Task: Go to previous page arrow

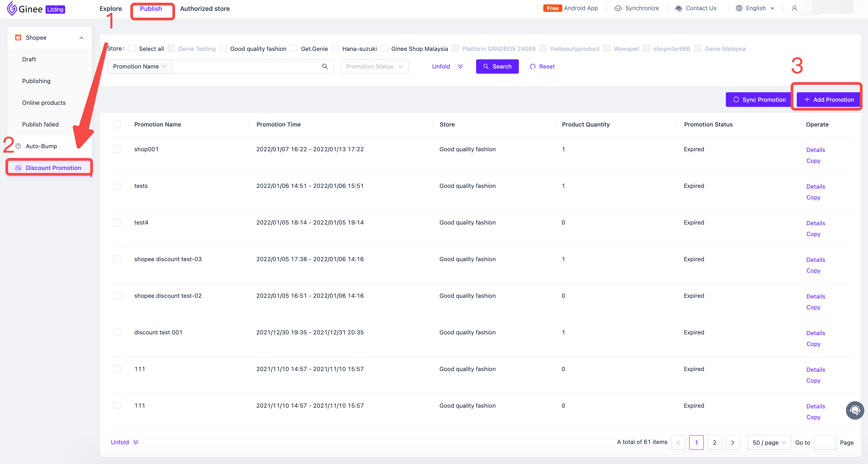Action: [678, 443]
